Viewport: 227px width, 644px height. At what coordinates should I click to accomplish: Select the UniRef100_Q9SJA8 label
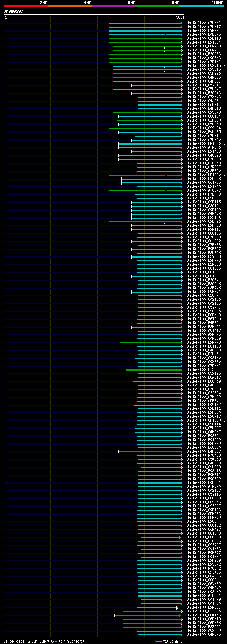point(204,113)
